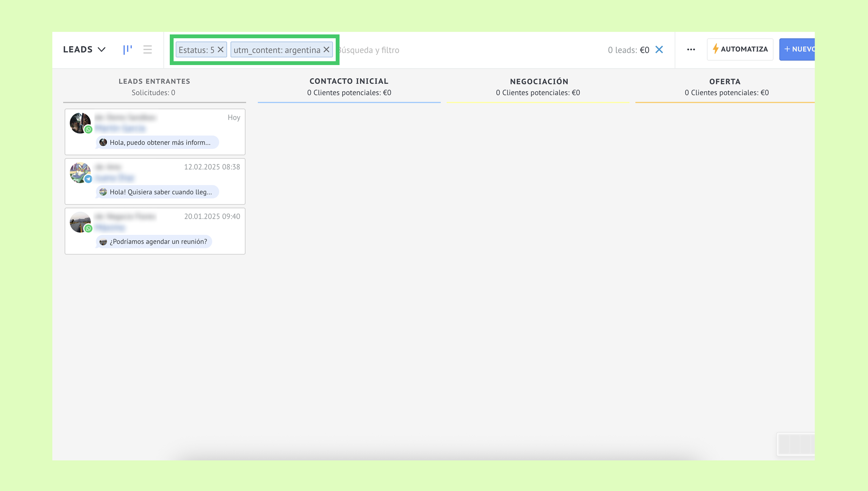
Task: Clear all filters with blue X
Action: click(x=659, y=49)
